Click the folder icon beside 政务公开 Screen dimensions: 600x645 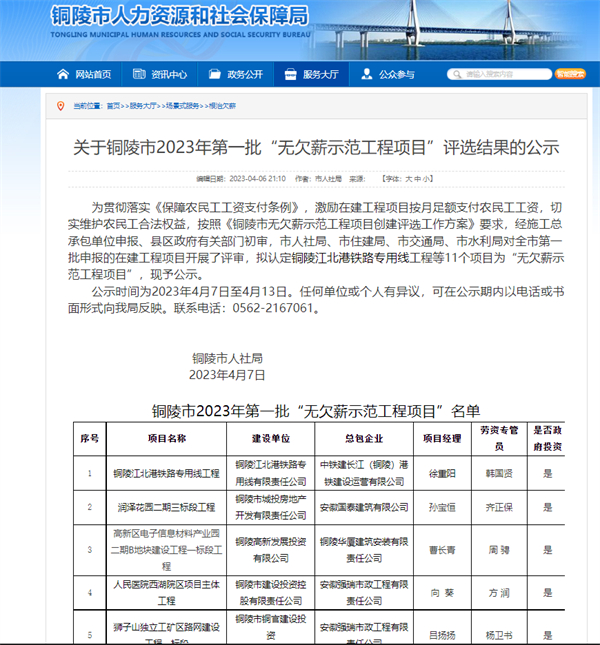click(212, 74)
